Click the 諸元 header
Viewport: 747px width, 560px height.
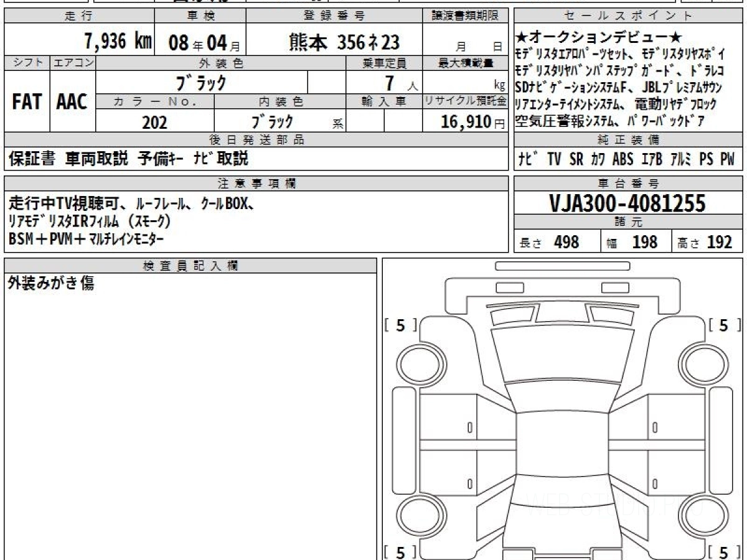(x=628, y=222)
